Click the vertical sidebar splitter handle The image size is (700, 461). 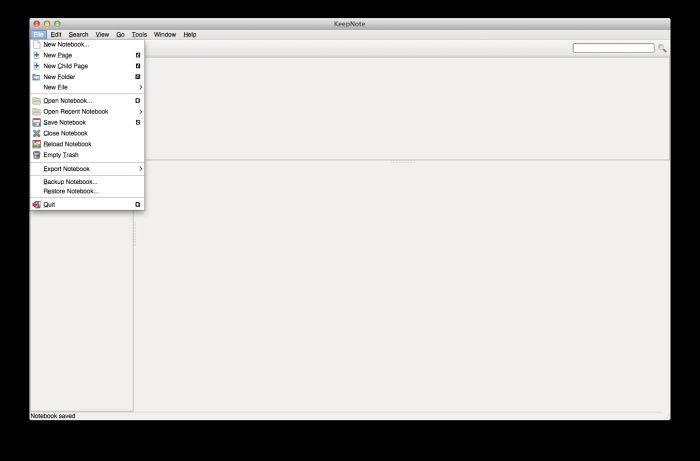134,234
